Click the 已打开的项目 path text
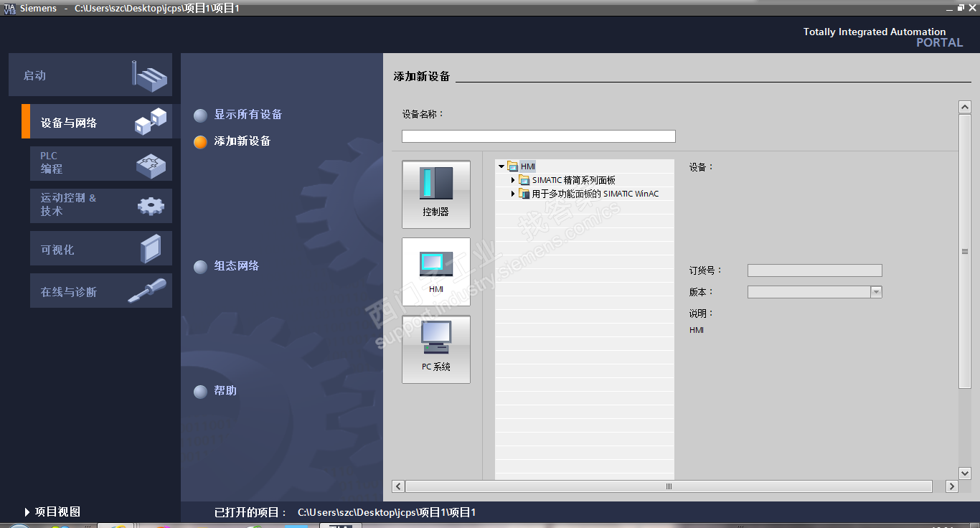This screenshot has height=528, width=980. [x=387, y=512]
